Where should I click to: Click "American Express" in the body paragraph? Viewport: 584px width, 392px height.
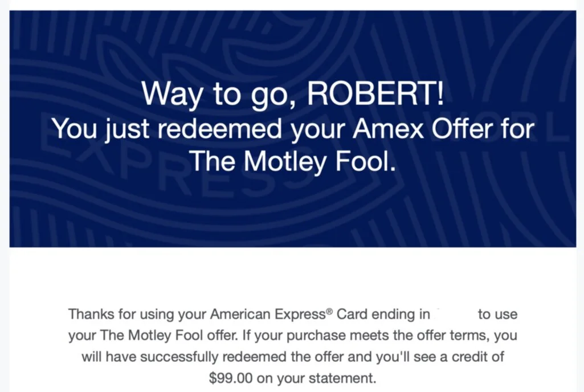[268, 314]
